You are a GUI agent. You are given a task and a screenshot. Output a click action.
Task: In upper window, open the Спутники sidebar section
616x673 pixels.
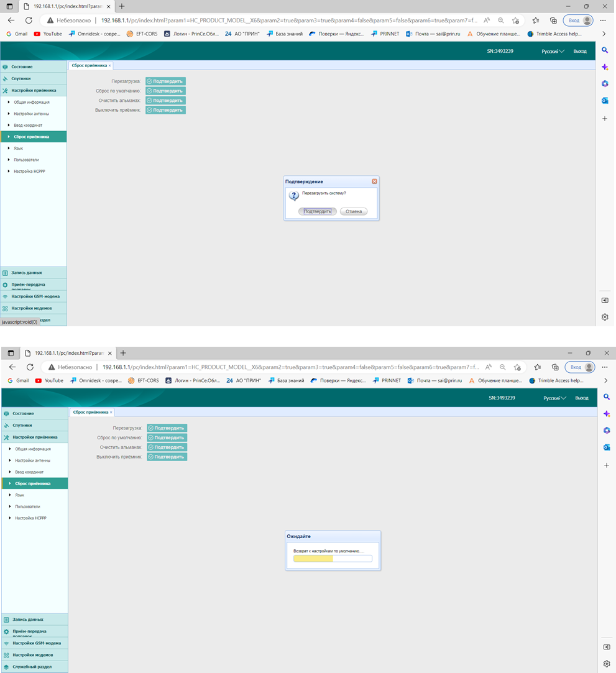34,78
